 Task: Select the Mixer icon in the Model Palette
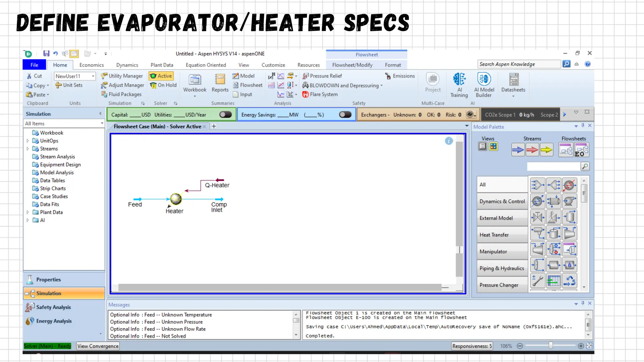537,185
